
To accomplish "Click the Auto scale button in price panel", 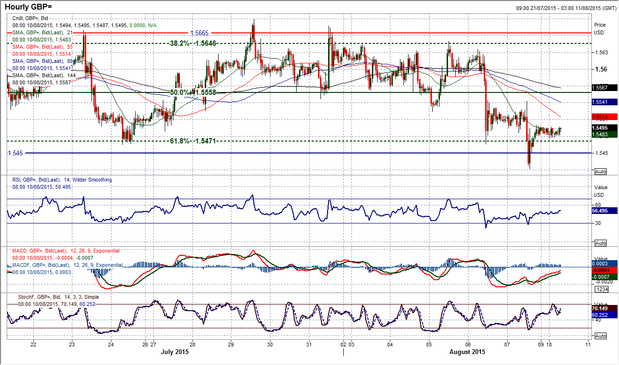I will pyautogui.click(x=600, y=172).
